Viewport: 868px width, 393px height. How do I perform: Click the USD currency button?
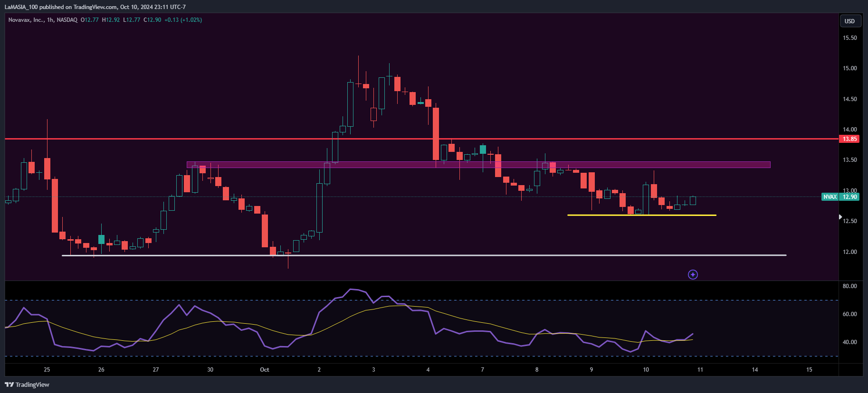pyautogui.click(x=849, y=21)
